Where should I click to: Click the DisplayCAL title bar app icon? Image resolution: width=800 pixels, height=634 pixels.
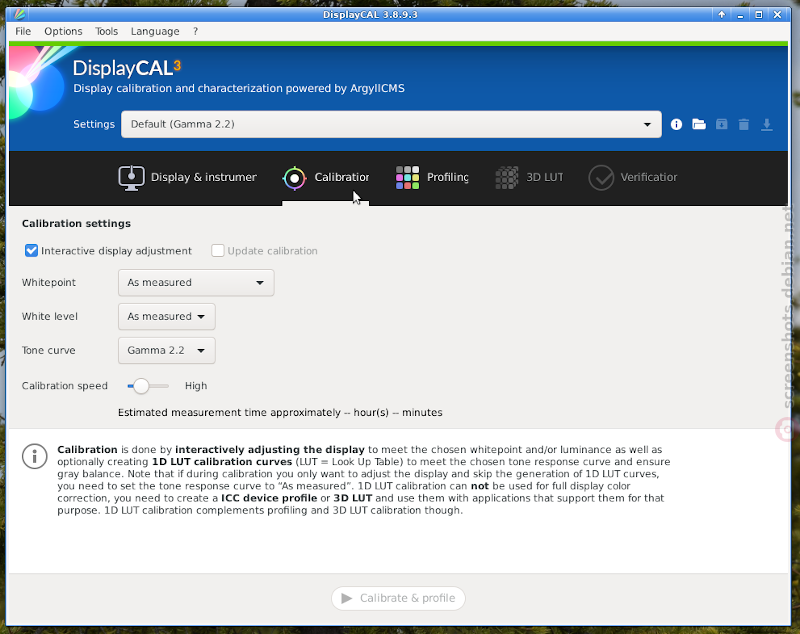19,14
